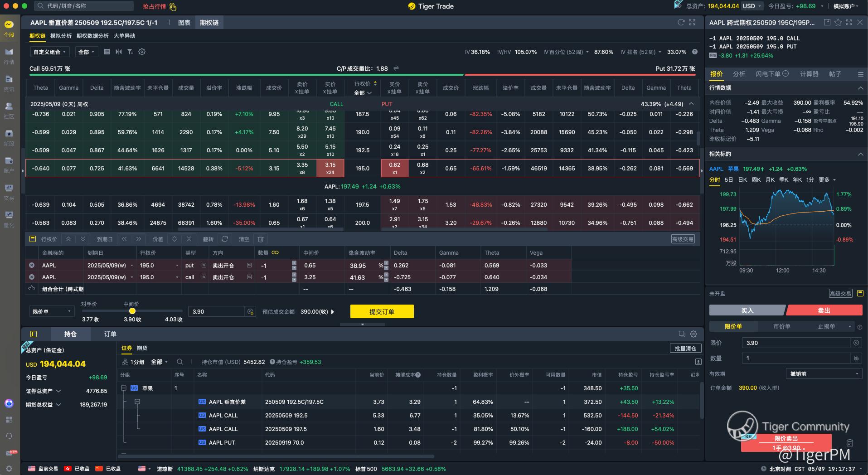
Task: Open the 量化 quant sidebar icon
Action: [x=9, y=219]
